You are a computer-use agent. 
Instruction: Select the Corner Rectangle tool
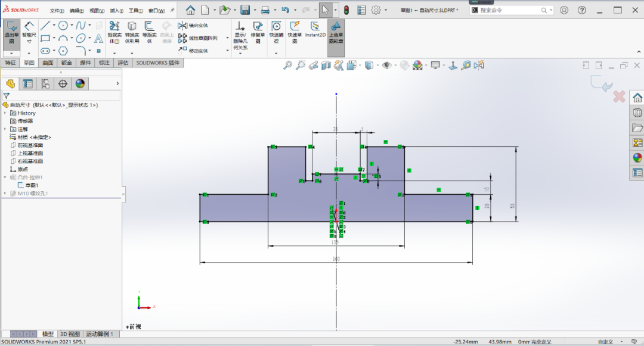pos(45,39)
